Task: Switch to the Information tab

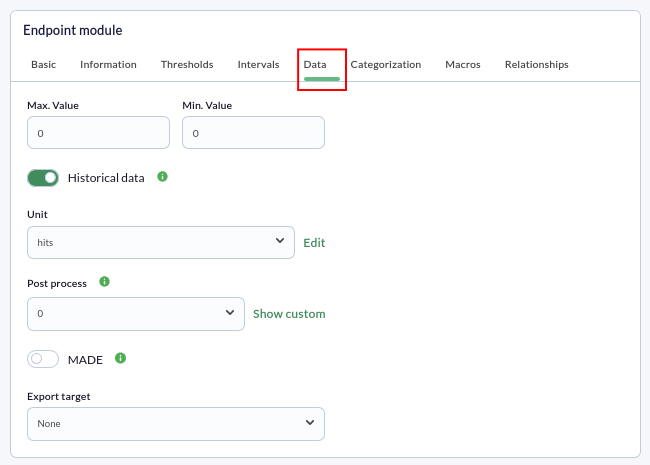Action: click(x=108, y=65)
